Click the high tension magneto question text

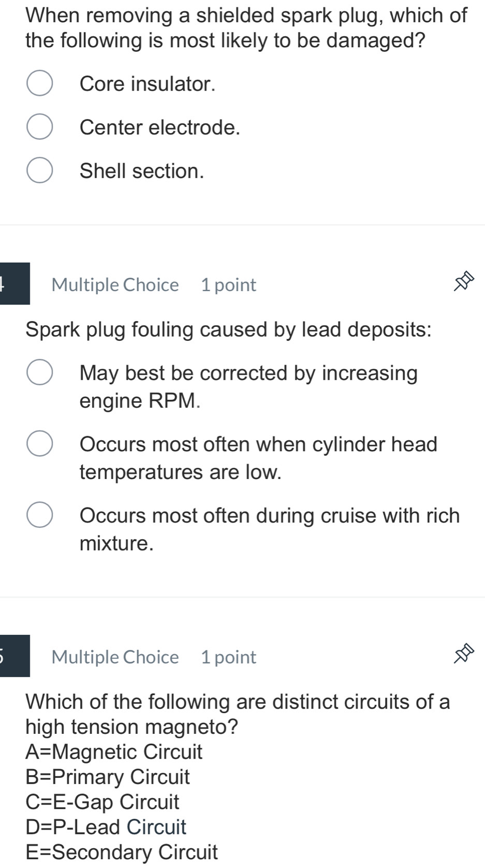pyautogui.click(x=237, y=714)
